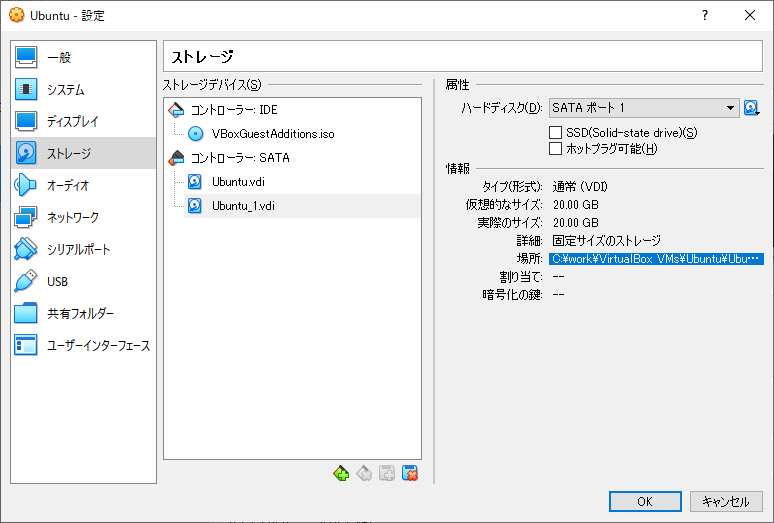Viewport: 774px width, 523px height.
Task: Open the システム settings category
Action: pos(83,89)
